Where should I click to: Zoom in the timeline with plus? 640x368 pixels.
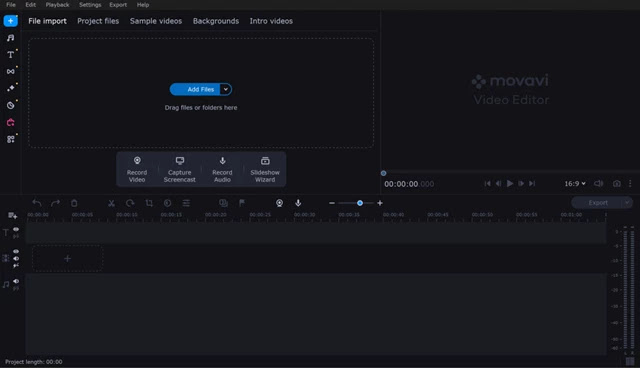click(380, 203)
